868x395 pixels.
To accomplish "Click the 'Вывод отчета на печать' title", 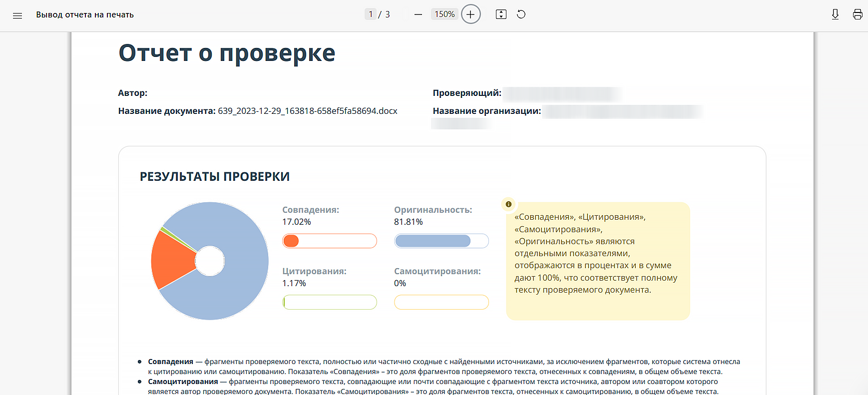I will coord(85,15).
